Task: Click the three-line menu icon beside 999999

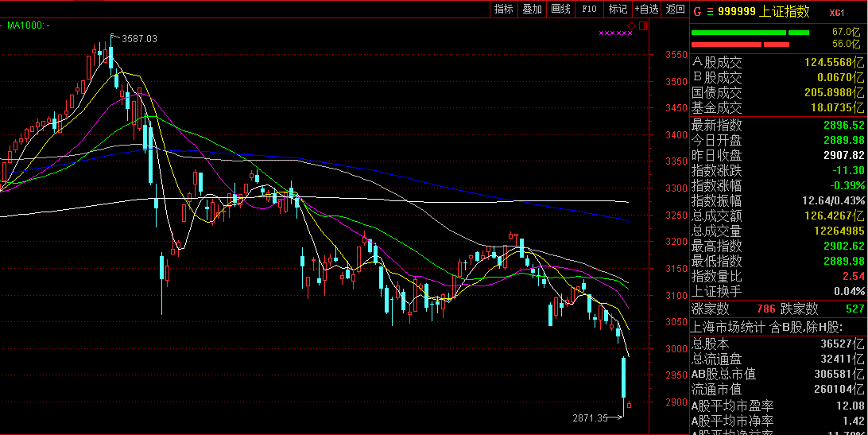Action: 710,12
